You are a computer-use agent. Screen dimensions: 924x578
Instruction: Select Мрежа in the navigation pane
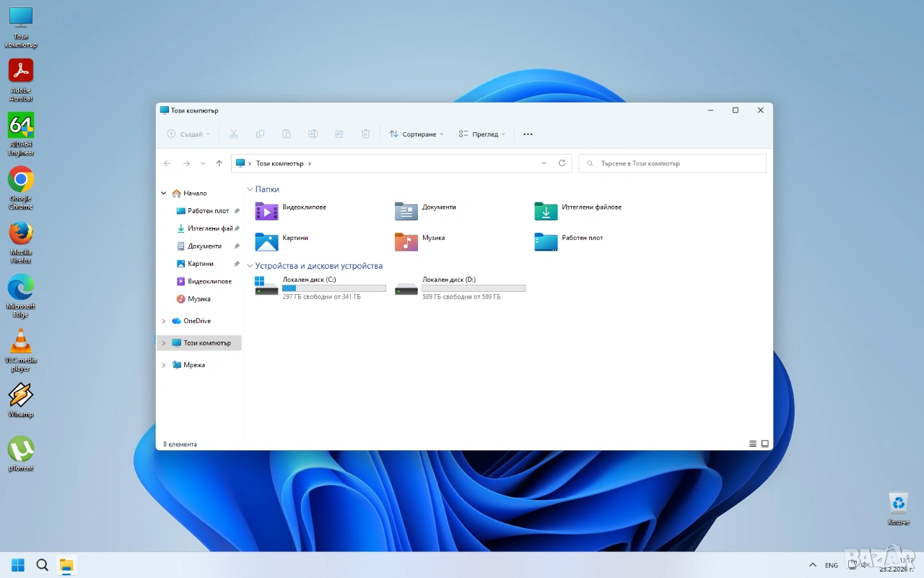[194, 365]
